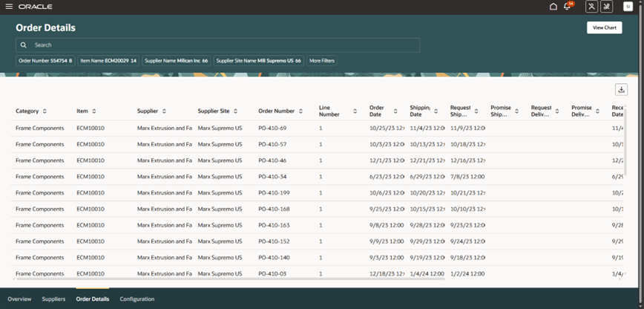Select order number PO-410-152
The image size is (644, 309).
coord(274,241)
